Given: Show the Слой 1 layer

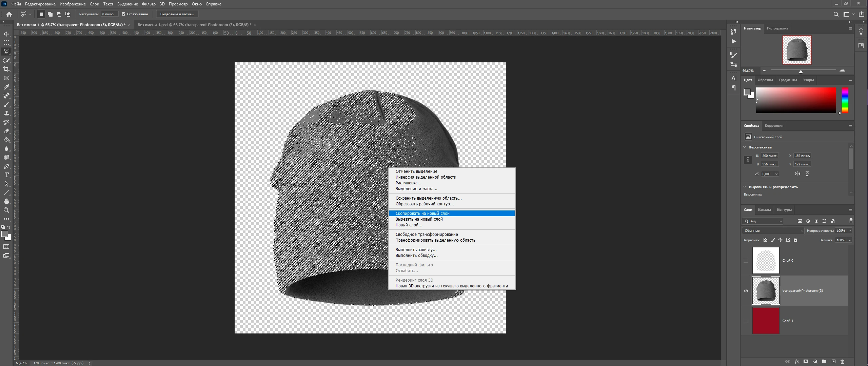Looking at the screenshot, I should 746,321.
